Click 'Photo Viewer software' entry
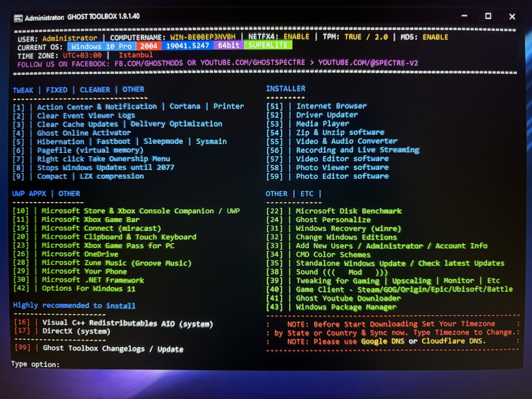 pyautogui.click(x=342, y=168)
